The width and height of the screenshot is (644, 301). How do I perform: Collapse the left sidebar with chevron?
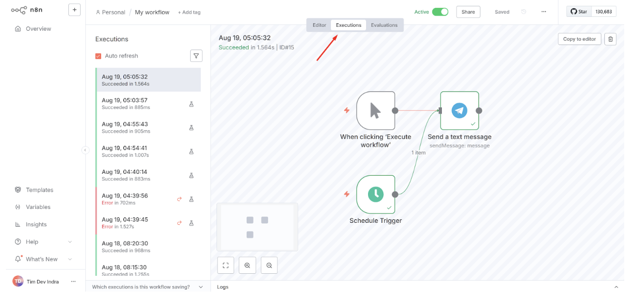click(x=85, y=150)
